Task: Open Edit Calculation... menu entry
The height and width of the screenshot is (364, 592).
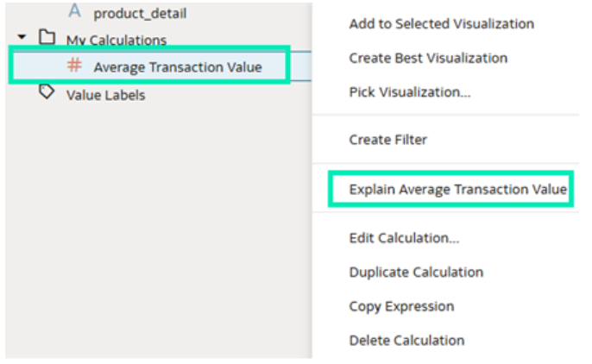Action: pyautogui.click(x=404, y=238)
